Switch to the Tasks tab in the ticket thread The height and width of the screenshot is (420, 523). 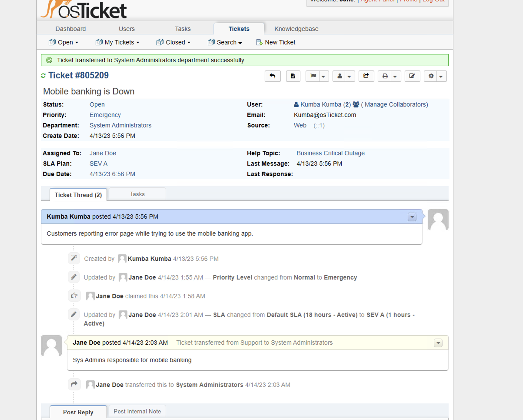point(137,194)
